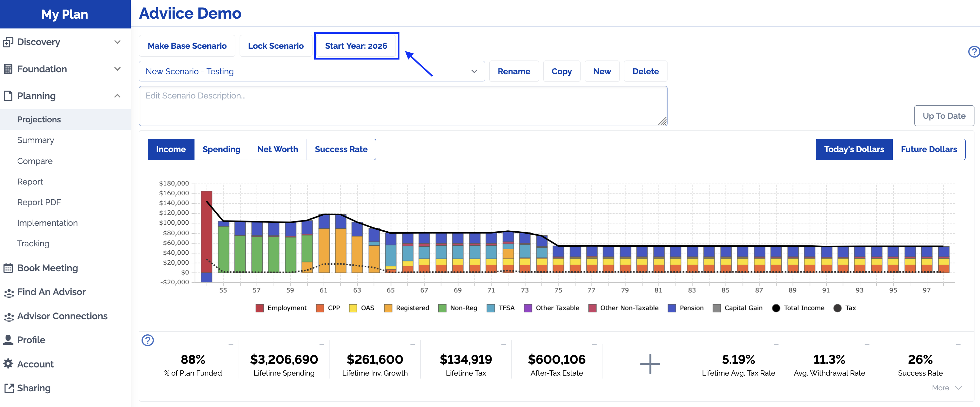Open the New Scenario - Testing dropdown
980x407 pixels.
tap(311, 71)
